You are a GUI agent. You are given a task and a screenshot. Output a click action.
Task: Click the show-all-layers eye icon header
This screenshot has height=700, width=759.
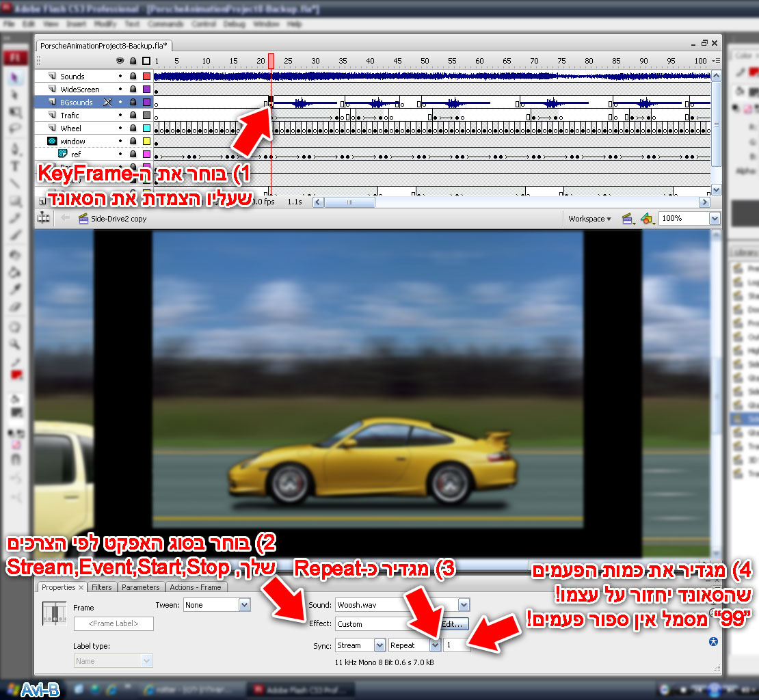point(120,62)
